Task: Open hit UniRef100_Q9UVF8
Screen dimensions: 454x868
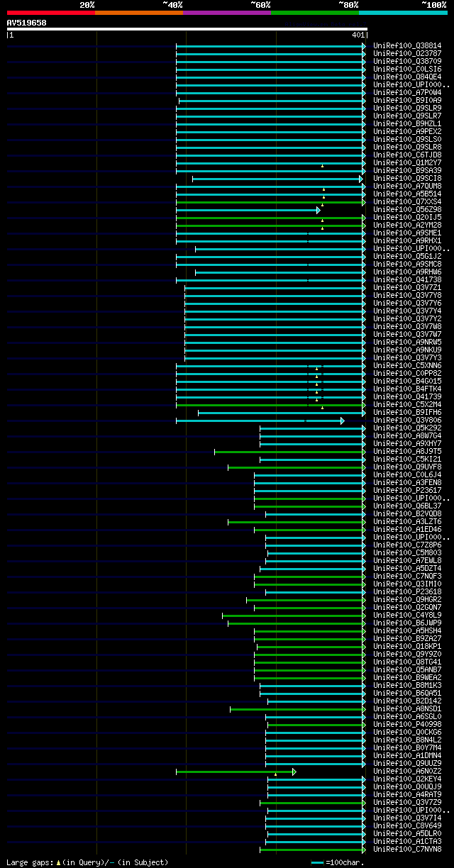Action: coord(407,467)
